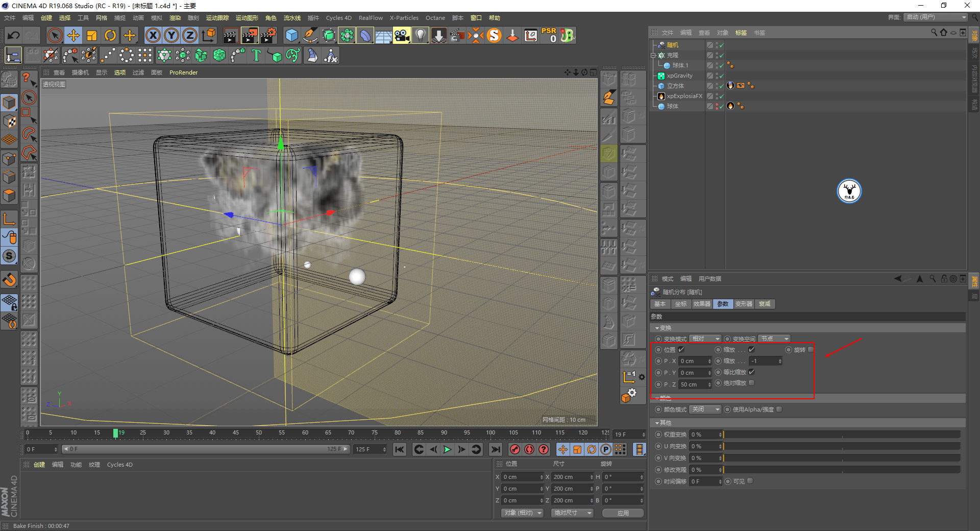Viewport: 980px width, 531px height.
Task: Open the Octane menu
Action: 435,18
